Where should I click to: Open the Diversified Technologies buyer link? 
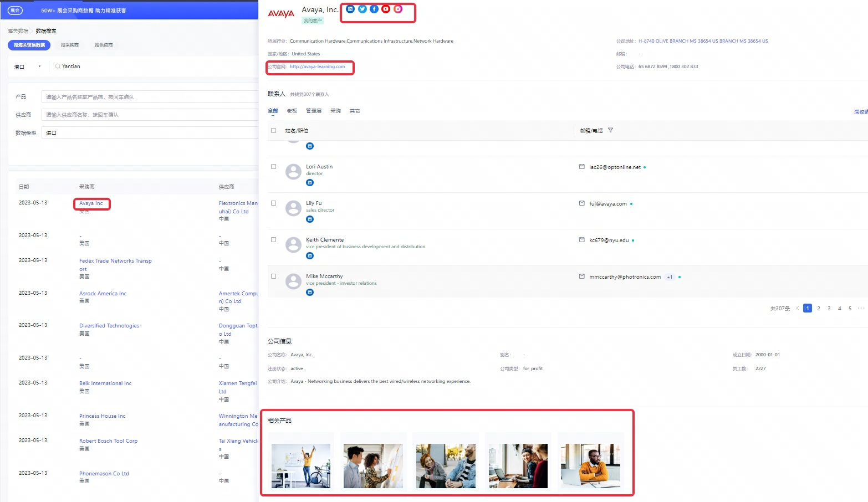pyautogui.click(x=109, y=326)
